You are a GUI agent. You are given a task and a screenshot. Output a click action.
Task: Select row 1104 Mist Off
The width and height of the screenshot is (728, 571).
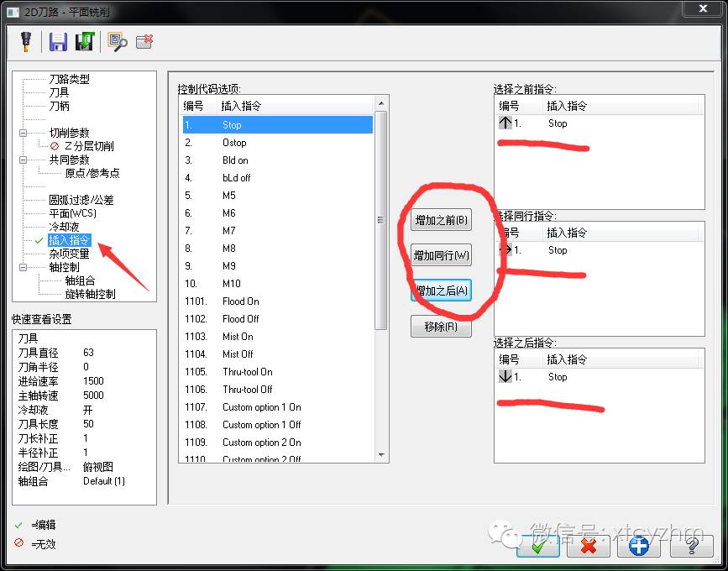click(278, 354)
